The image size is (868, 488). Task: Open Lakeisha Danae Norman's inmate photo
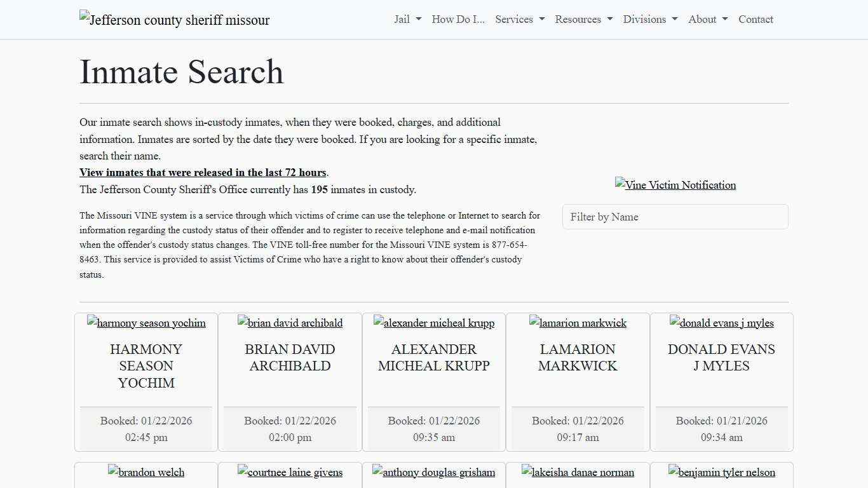[x=578, y=472]
